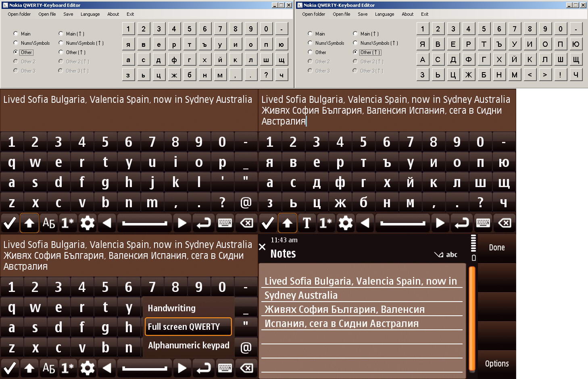Tap q key on top-left Latin keyboard
The height and width of the screenshot is (379, 588).
click(x=12, y=162)
